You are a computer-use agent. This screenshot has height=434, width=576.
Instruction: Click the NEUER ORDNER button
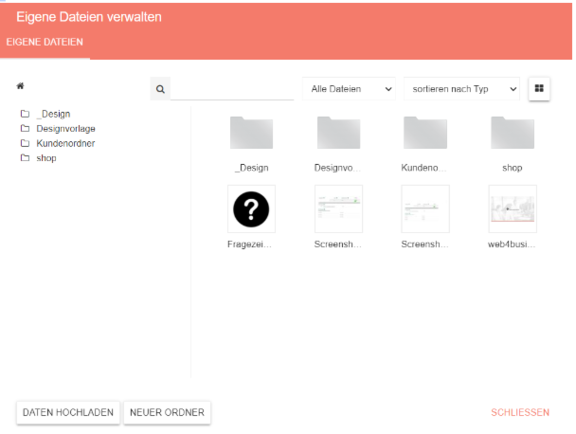click(167, 412)
